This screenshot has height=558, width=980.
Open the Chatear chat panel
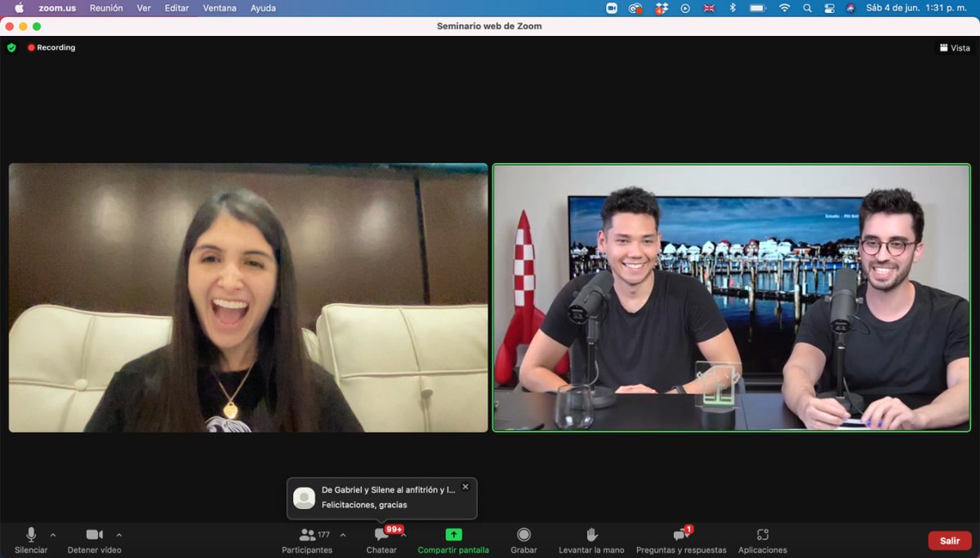click(381, 540)
